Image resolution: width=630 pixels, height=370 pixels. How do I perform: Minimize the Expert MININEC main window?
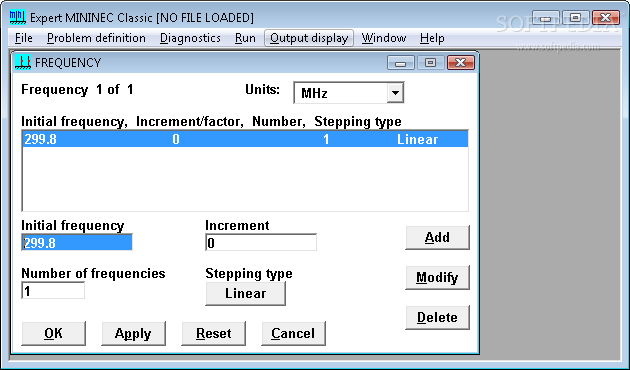[x=546, y=18]
